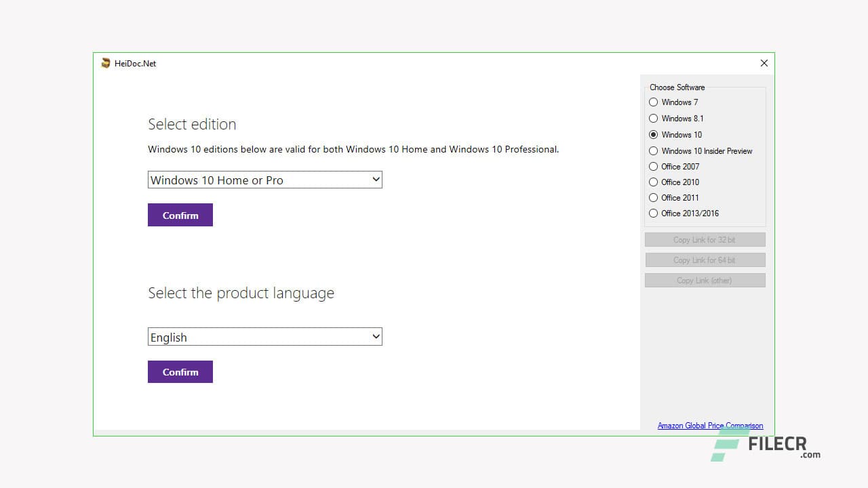Click the Copy Link (other) button

705,280
